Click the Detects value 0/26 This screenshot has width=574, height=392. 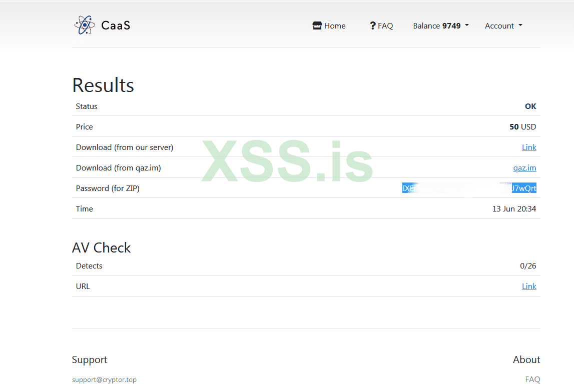tap(528, 266)
